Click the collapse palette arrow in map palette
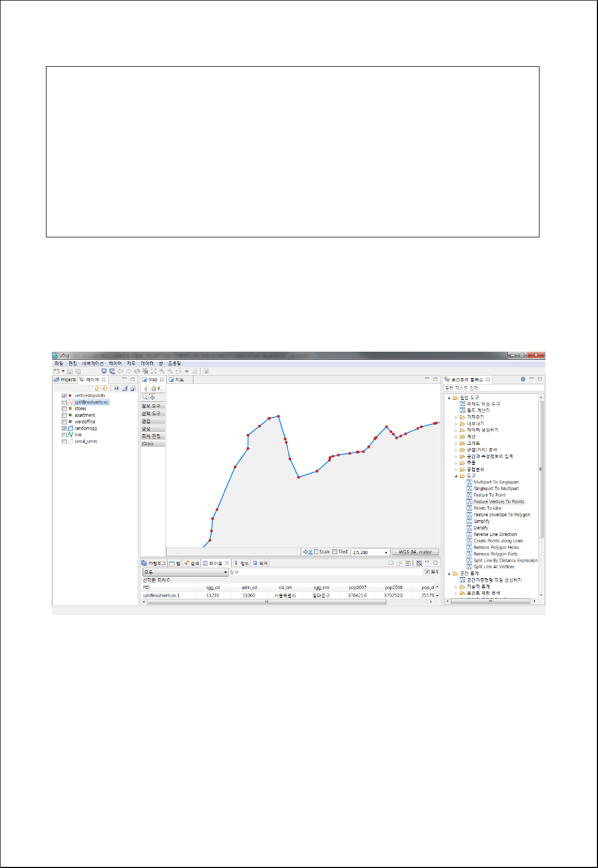598x868 pixels. (x=145, y=389)
